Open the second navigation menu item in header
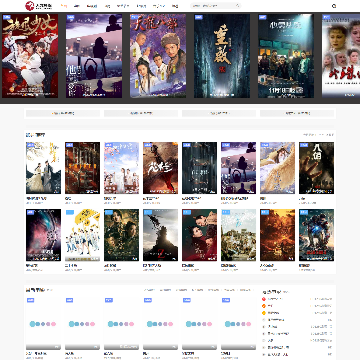This screenshot has width=360, height=360. point(77,6)
